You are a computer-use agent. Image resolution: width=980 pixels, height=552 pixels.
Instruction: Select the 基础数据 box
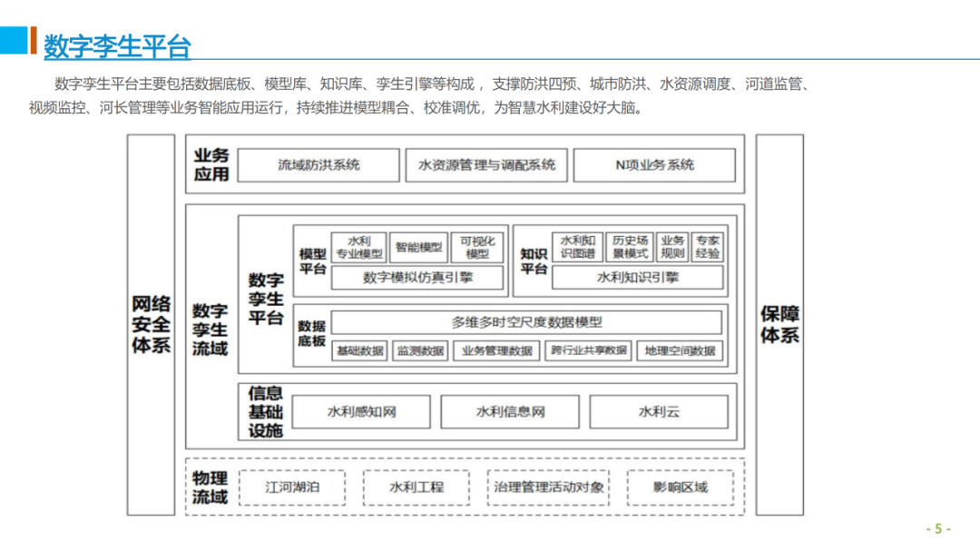coord(359,350)
